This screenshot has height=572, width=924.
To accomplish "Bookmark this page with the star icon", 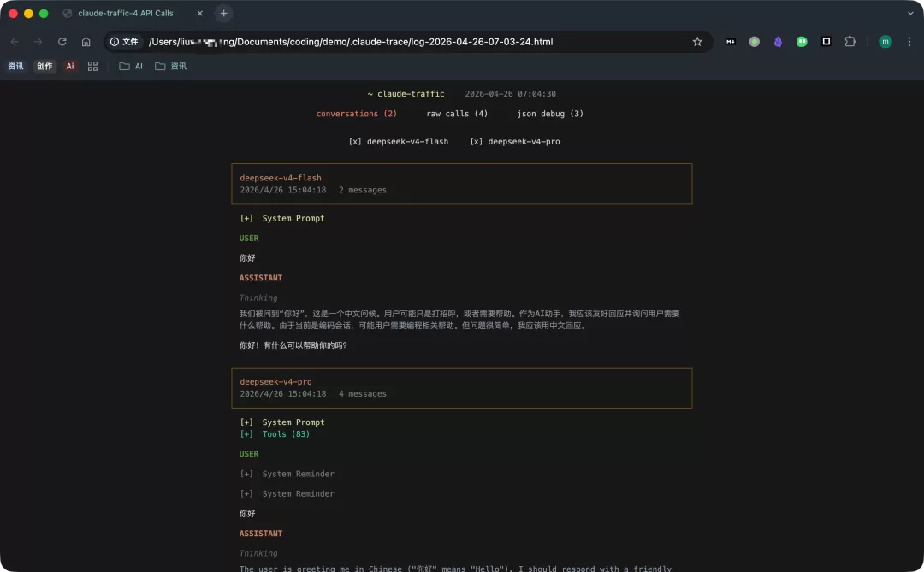I will (697, 42).
